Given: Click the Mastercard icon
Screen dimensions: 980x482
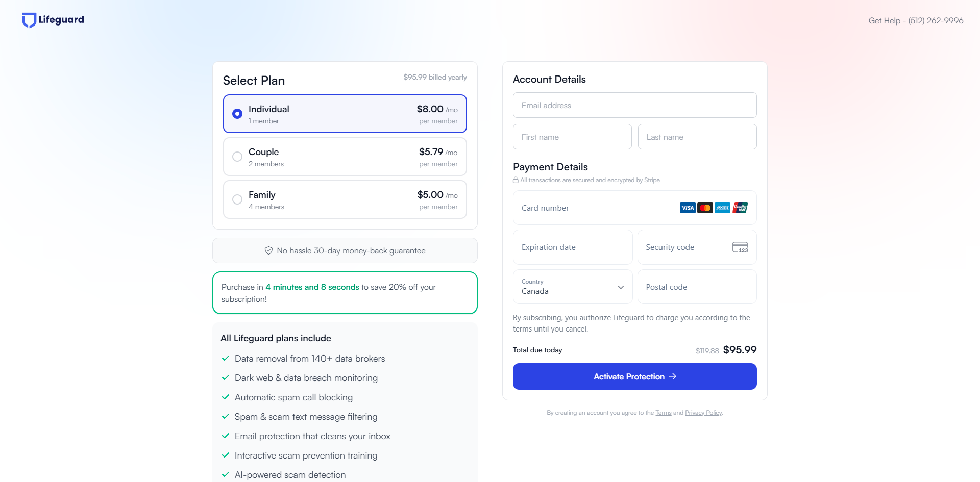Looking at the screenshot, I should (x=705, y=208).
